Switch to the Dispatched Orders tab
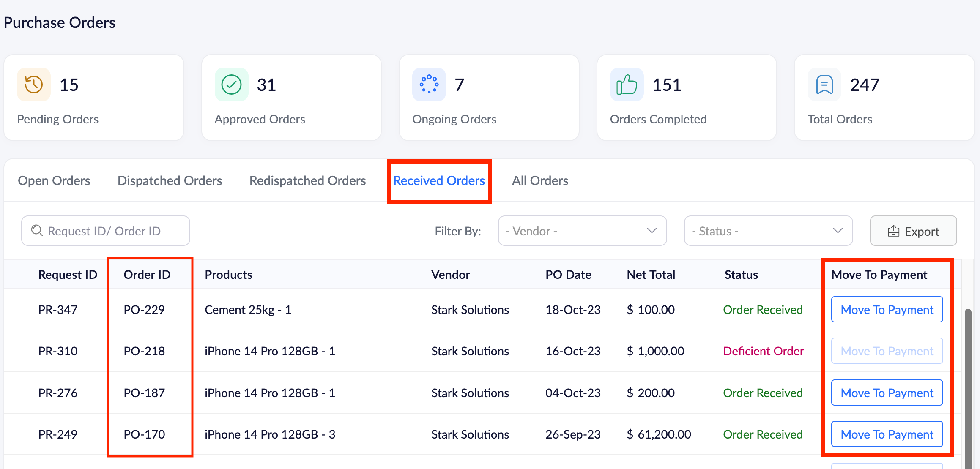Image resolution: width=980 pixels, height=469 pixels. [x=170, y=180]
